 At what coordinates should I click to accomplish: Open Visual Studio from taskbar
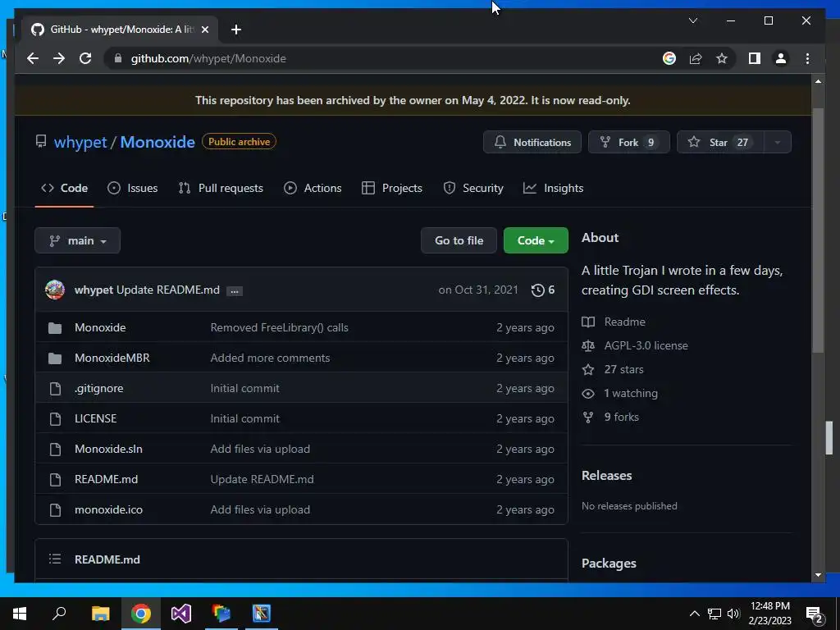(181, 614)
